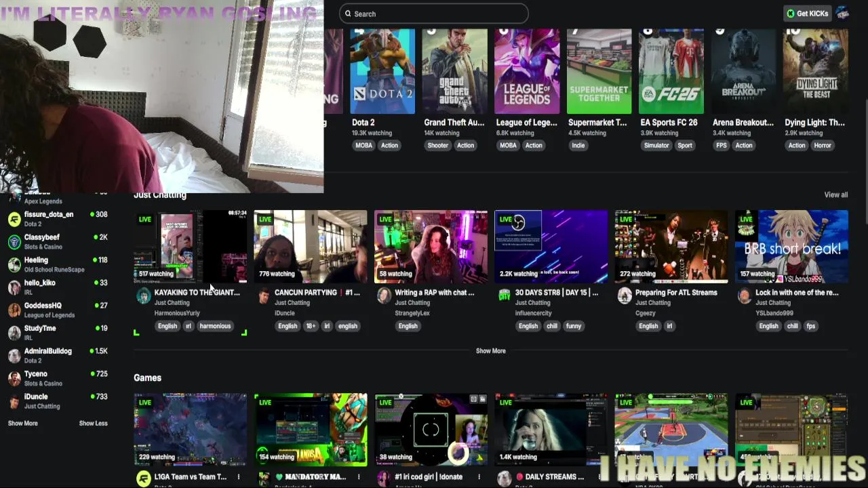Viewport: 868px width, 488px height.
Task: Focus the Search input field
Action: tap(433, 14)
